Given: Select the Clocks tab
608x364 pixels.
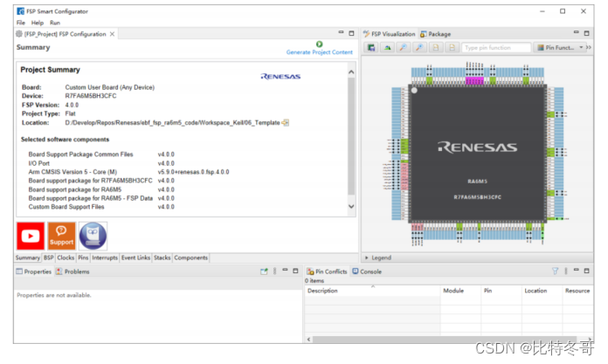Looking at the screenshot, I should 66,258.
